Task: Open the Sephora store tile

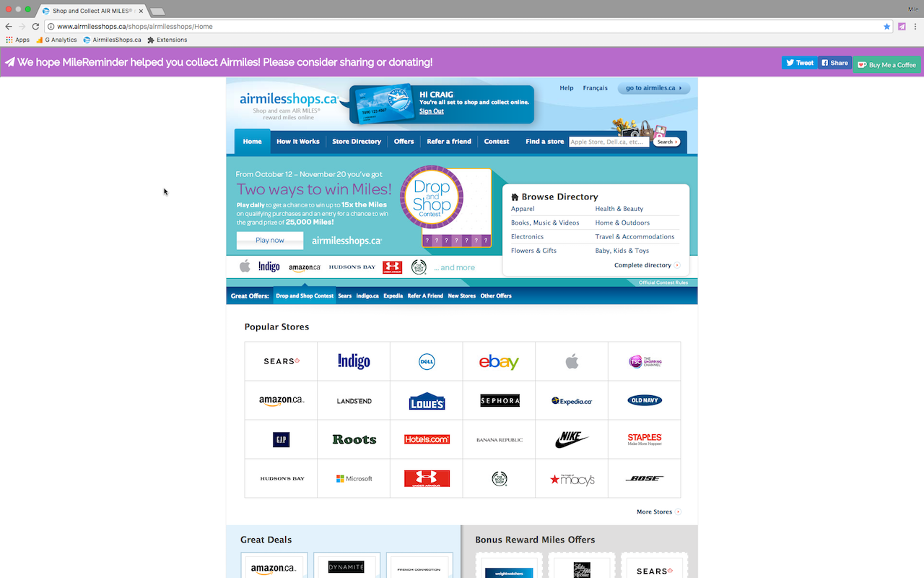Action: (499, 400)
